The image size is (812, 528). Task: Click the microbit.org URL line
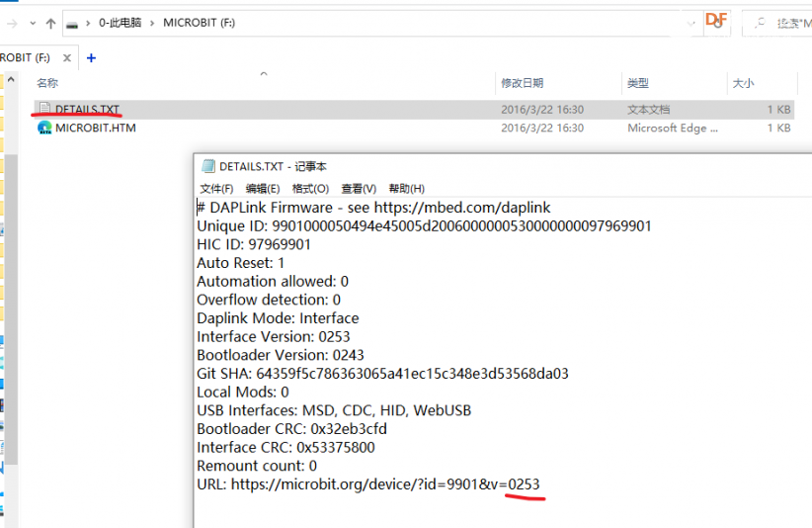[x=368, y=484]
